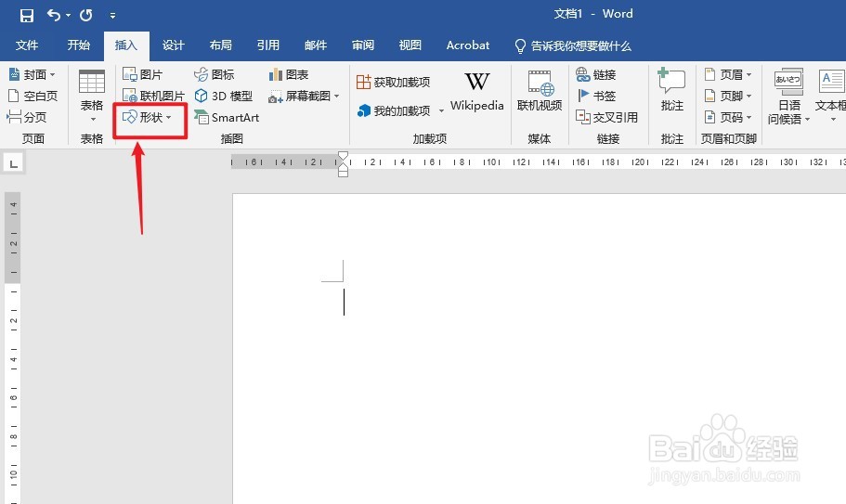The width and height of the screenshot is (846, 504).
Task: Open the 屏幕截图 screenshot dropdown
Action: coord(305,96)
